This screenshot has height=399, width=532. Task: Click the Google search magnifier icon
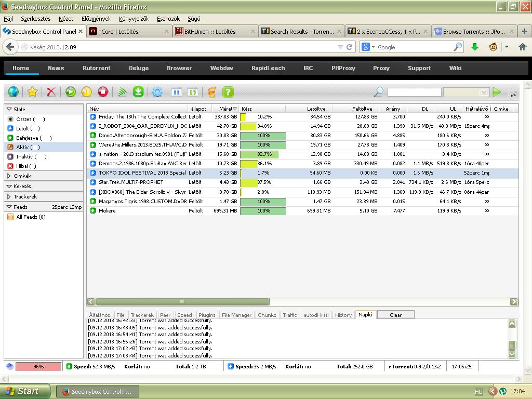[458, 47]
